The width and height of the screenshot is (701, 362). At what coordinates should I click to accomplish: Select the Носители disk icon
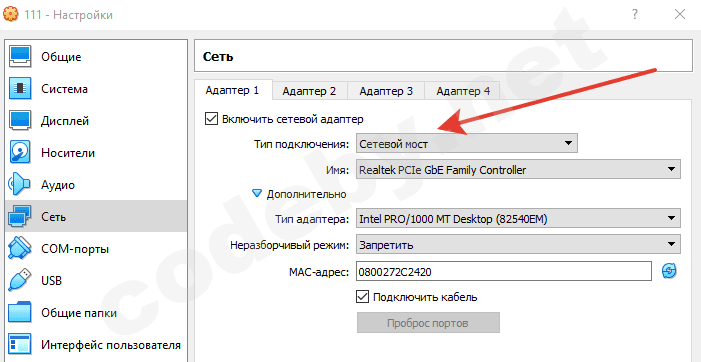20,153
